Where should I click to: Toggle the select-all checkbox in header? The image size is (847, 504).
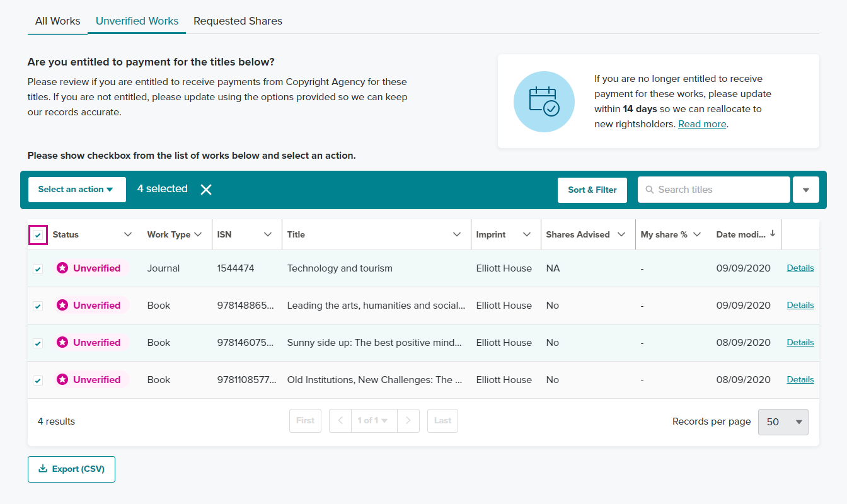[38, 235]
